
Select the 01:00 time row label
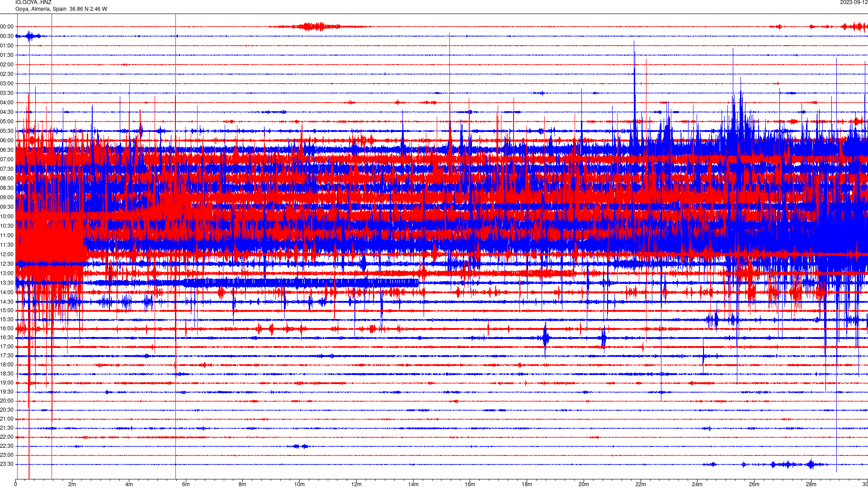coord(7,46)
